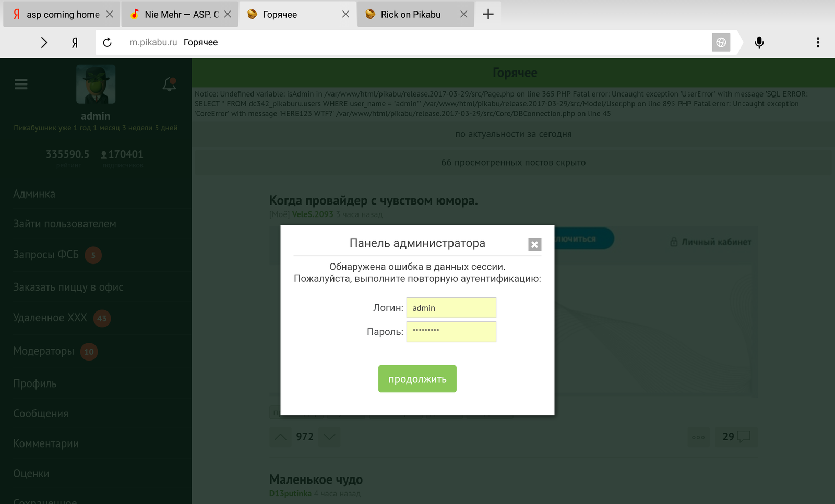Open a new browser tab with plus
This screenshot has width=835, height=504.
click(488, 14)
